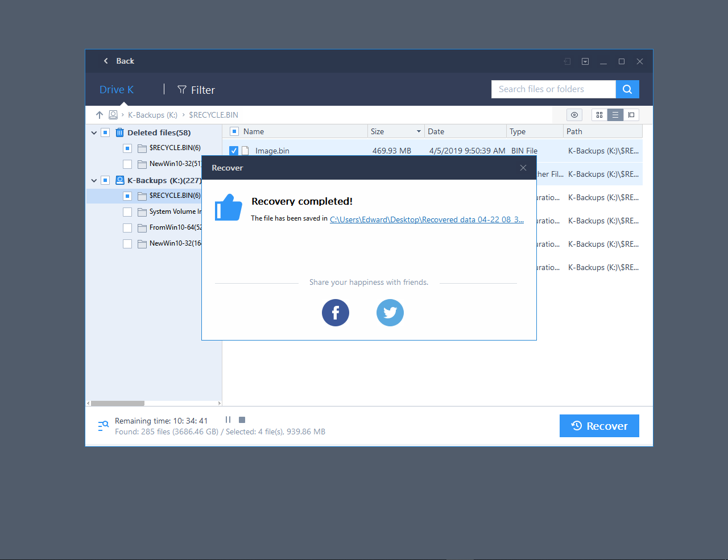This screenshot has width=728, height=560.
Task: Toggle the preview eye icon
Action: click(574, 115)
